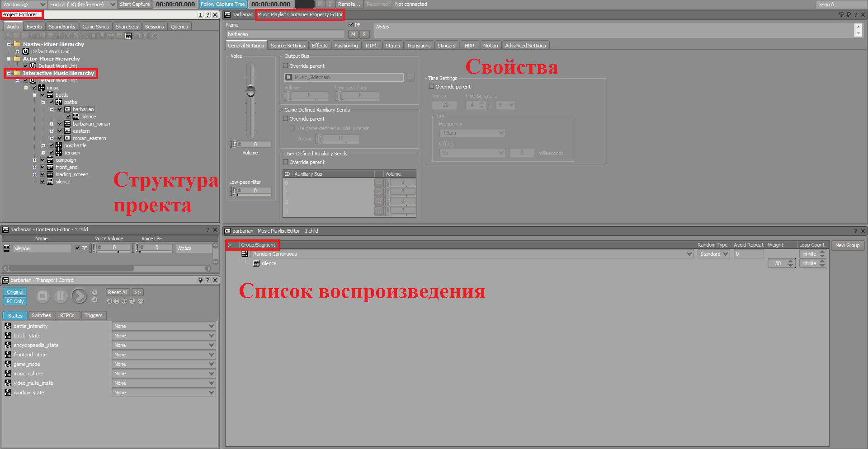868x449 pixels.
Task: Open the SoundBanks tab in Project Explorer
Action: click(x=62, y=27)
